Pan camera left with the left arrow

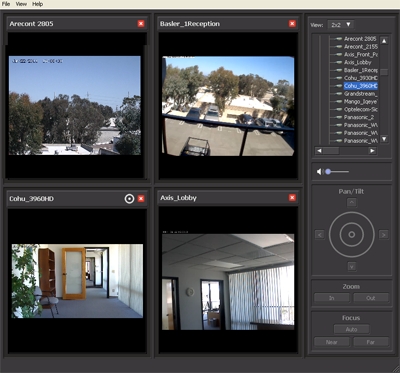[320, 235]
